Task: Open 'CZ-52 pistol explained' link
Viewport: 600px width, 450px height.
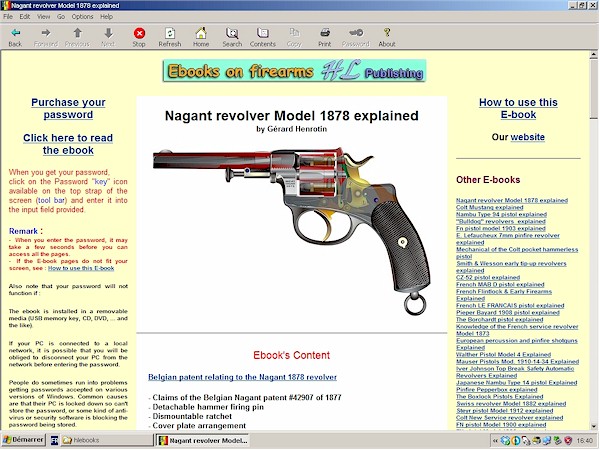Action: click(488, 277)
